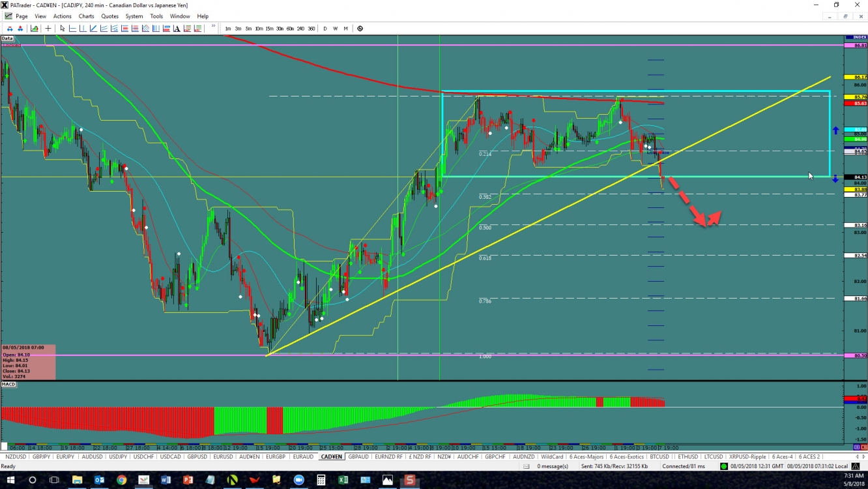The height and width of the screenshot is (489, 868).
Task: Click the blue down arrow on price axis
Action: click(x=835, y=178)
